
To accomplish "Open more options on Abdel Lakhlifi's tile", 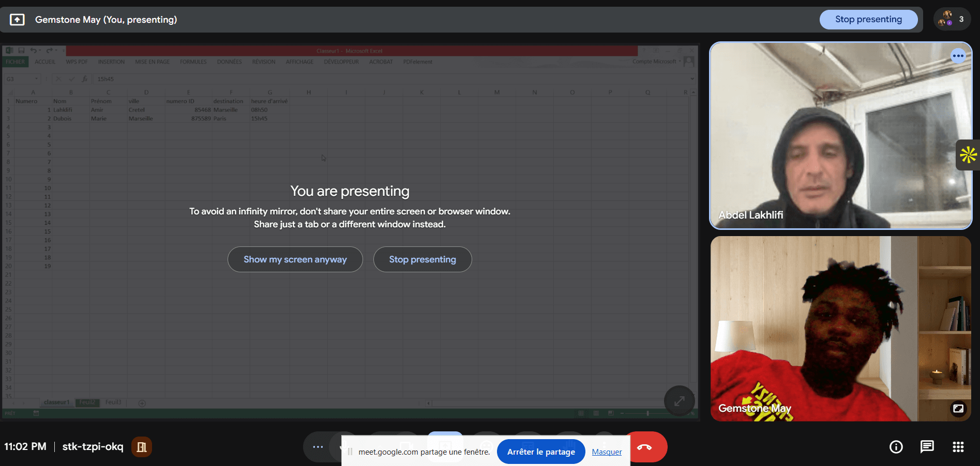I will point(958,56).
